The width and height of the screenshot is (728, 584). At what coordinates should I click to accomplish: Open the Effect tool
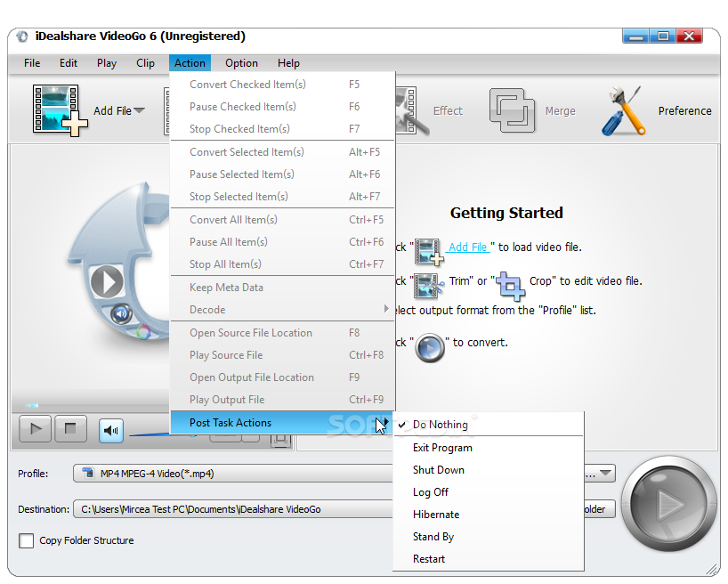pos(448,111)
